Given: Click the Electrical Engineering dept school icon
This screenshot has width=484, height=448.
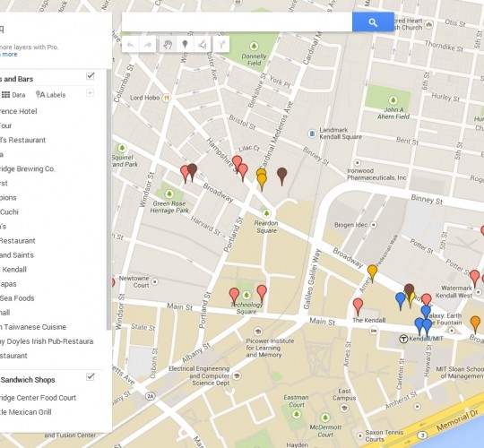Looking at the screenshot, I should pos(237,375).
